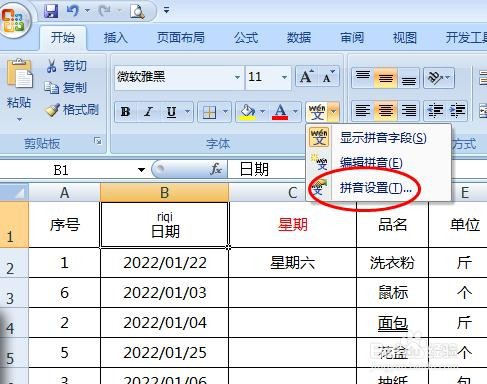
Task: Open the undo history dropdown arrow
Action: click(87, 11)
